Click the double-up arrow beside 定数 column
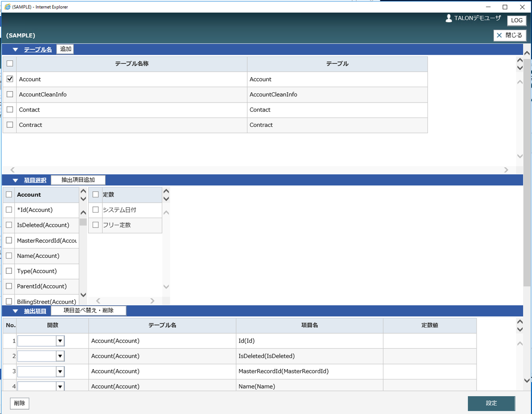 coord(166,192)
